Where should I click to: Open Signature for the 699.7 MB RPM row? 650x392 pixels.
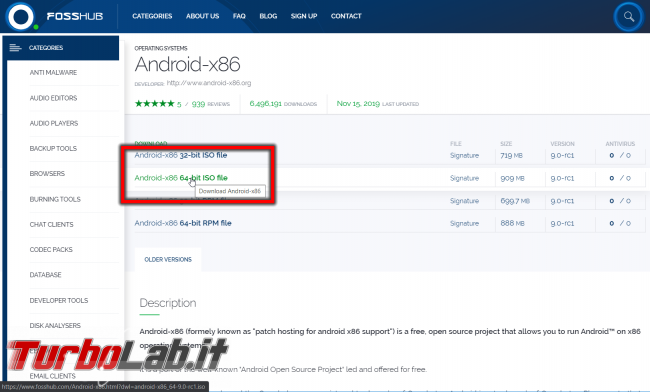point(464,201)
